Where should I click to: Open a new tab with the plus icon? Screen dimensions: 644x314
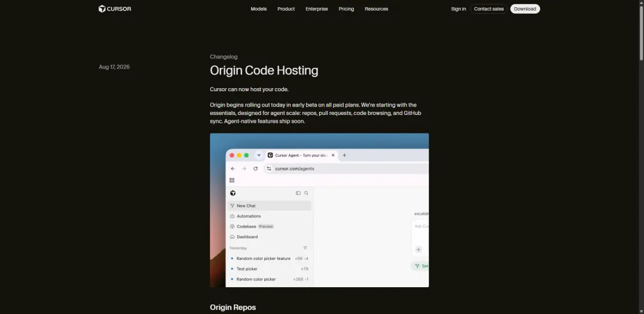pos(345,155)
